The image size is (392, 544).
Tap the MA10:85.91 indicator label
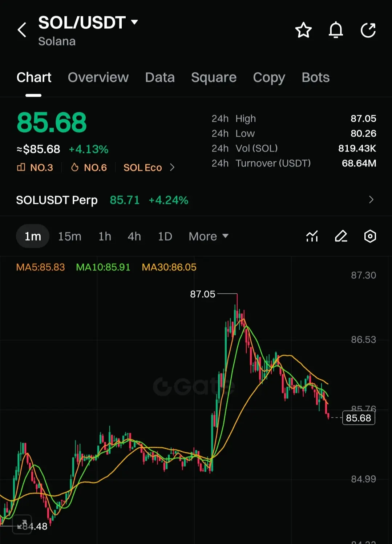(x=103, y=267)
